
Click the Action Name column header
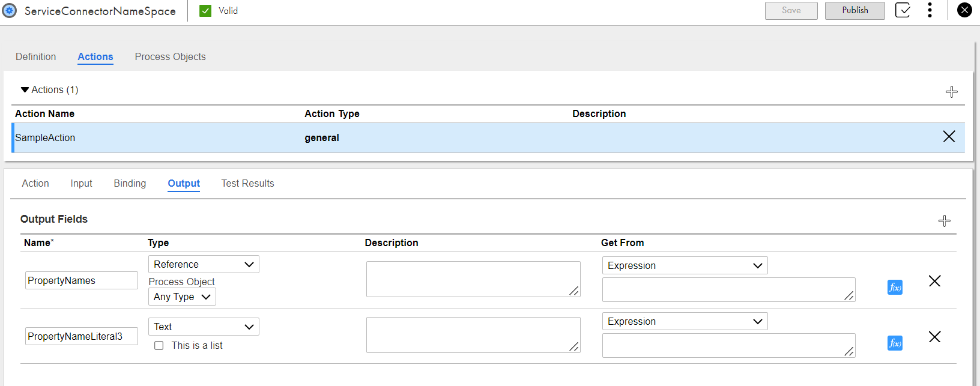(x=45, y=113)
